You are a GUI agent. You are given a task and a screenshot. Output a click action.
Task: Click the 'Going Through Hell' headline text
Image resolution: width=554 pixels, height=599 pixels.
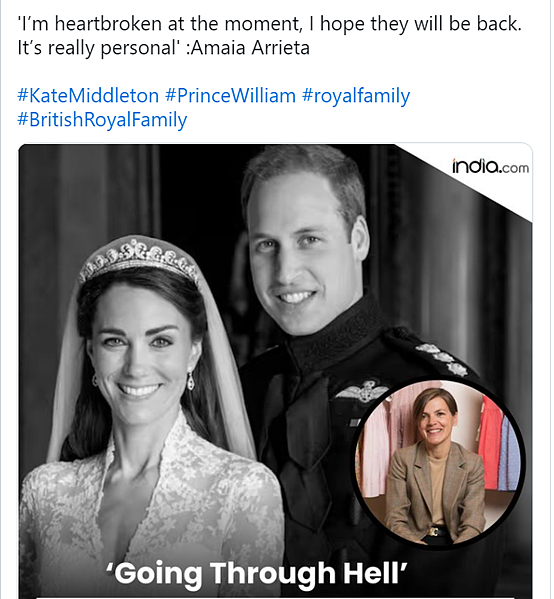tap(256, 573)
